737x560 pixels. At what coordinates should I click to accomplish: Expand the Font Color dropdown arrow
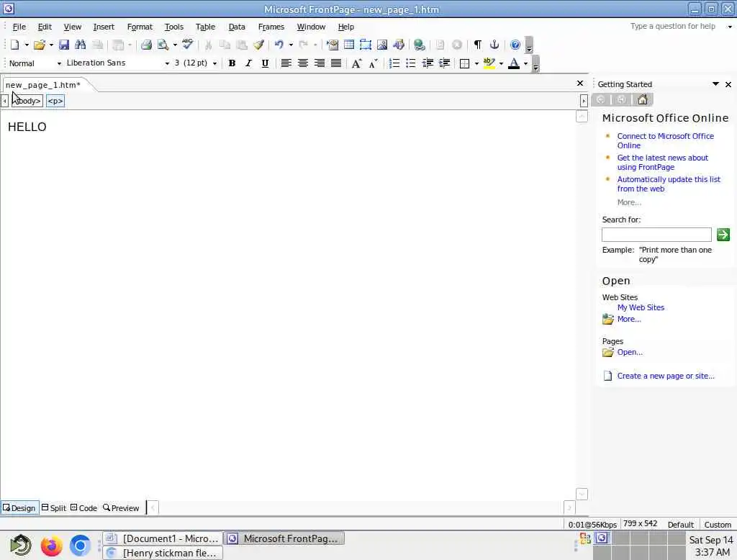[525, 63]
